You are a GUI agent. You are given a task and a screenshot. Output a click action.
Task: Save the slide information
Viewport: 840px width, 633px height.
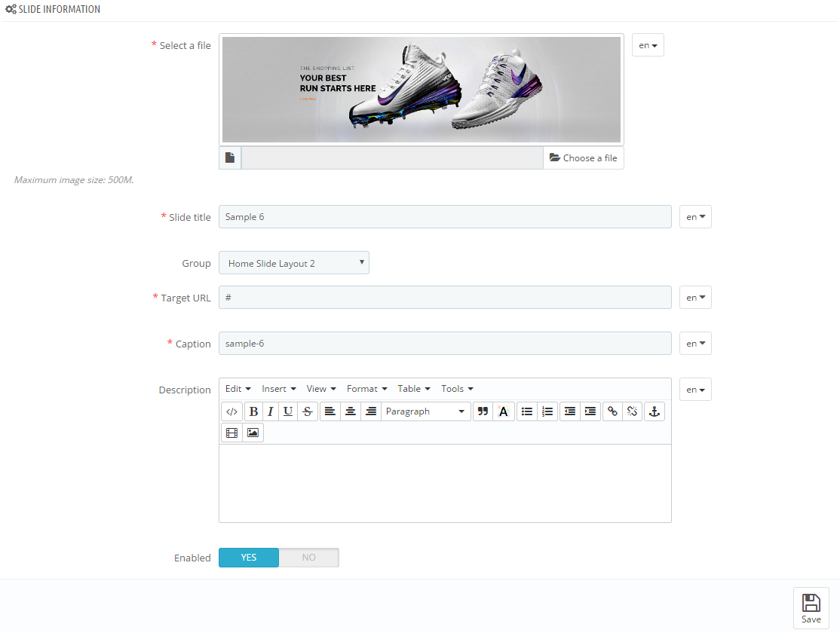[811, 608]
